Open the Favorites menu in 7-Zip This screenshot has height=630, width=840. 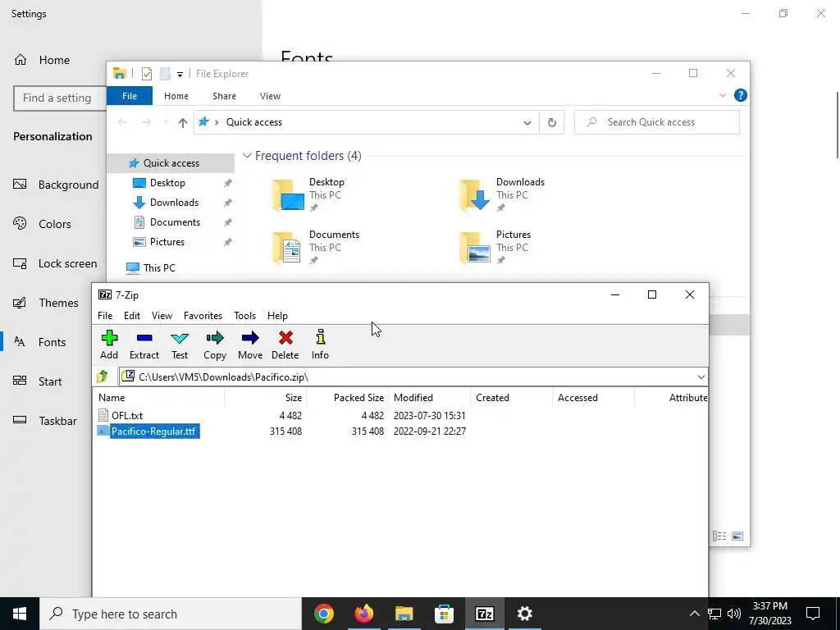point(203,316)
